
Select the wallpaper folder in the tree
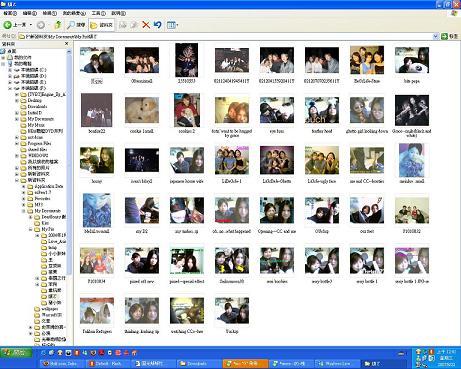tap(50, 309)
